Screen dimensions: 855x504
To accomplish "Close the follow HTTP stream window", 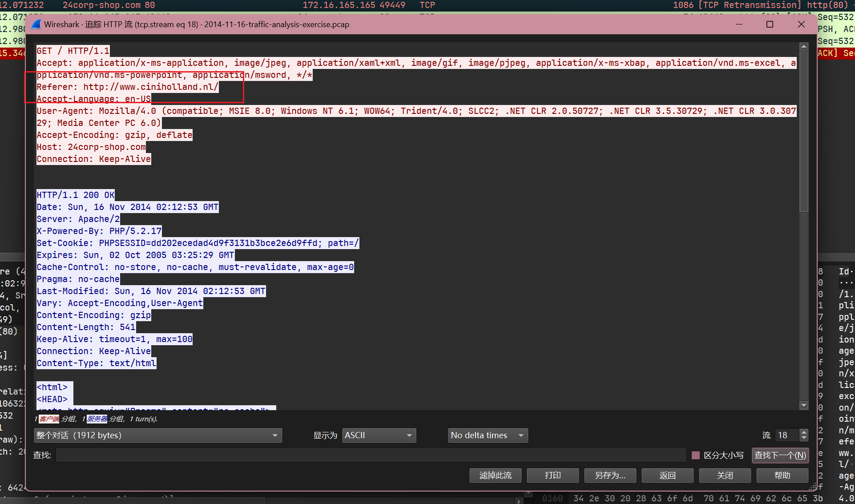I will tap(801, 24).
